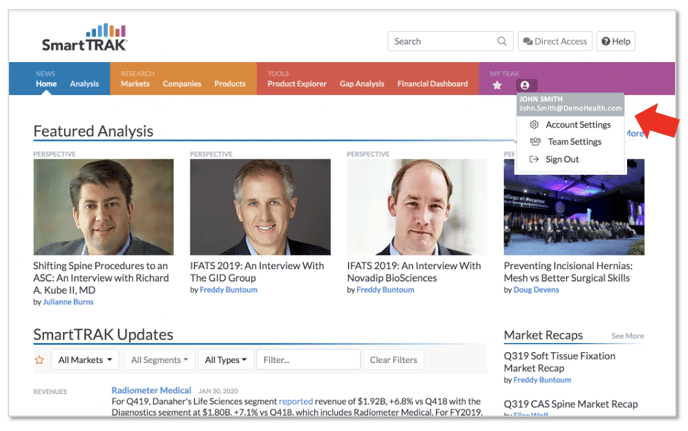The width and height of the screenshot is (688, 431).
Task: Open Freddy Buntoum link under Market Recaps
Action: click(x=542, y=380)
